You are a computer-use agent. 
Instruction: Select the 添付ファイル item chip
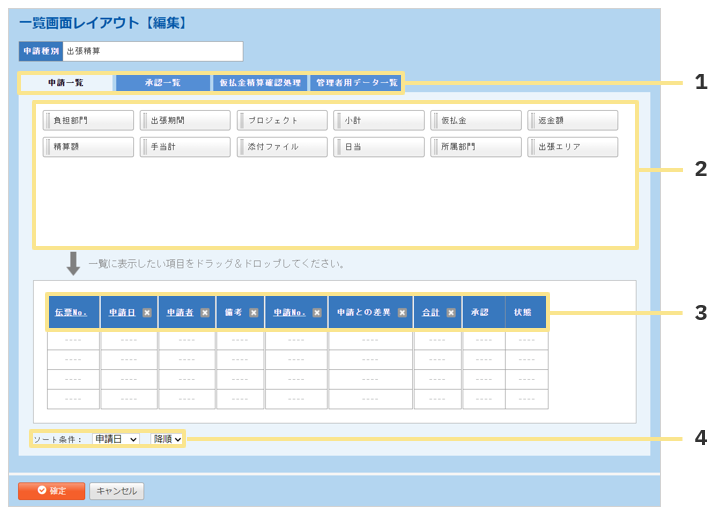coord(282,147)
